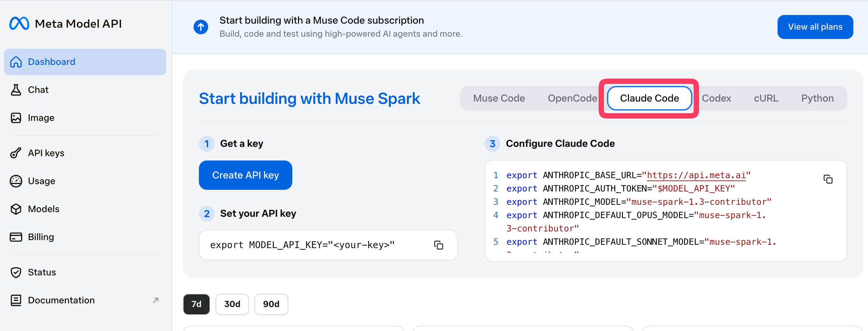Select the Claude Code tab

tap(649, 98)
